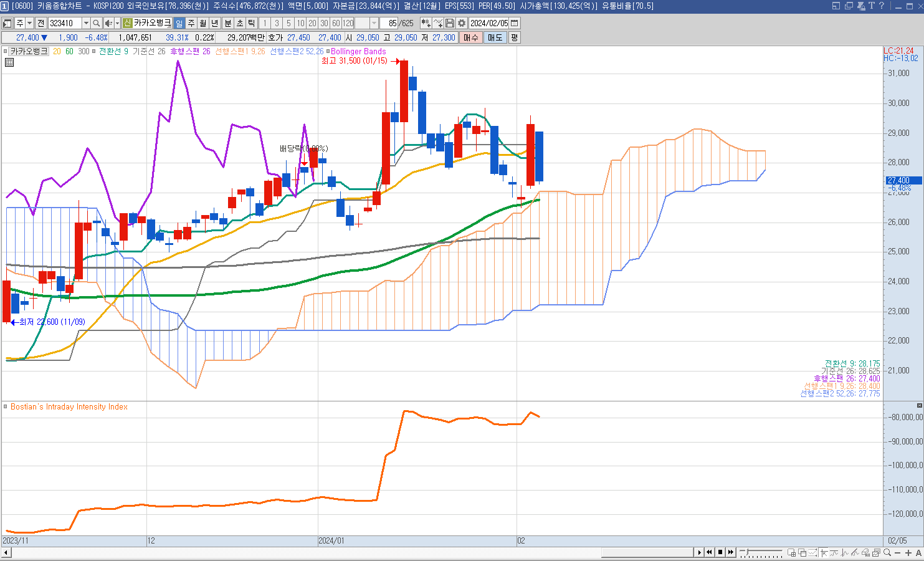Expand the 주 type dropdown arrow
This screenshot has width=924, height=561.
[x=29, y=23]
